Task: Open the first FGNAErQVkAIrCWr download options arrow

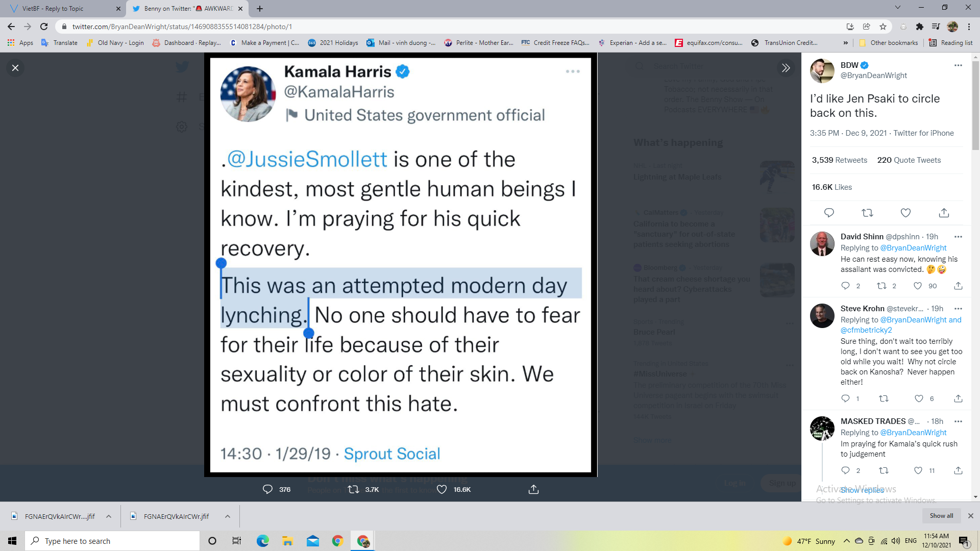Action: [x=109, y=516]
